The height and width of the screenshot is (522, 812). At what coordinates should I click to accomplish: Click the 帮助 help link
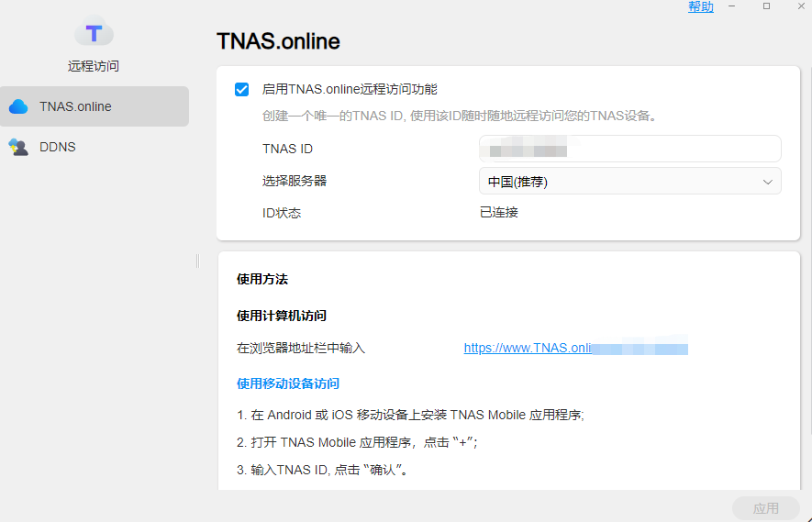(701, 6)
